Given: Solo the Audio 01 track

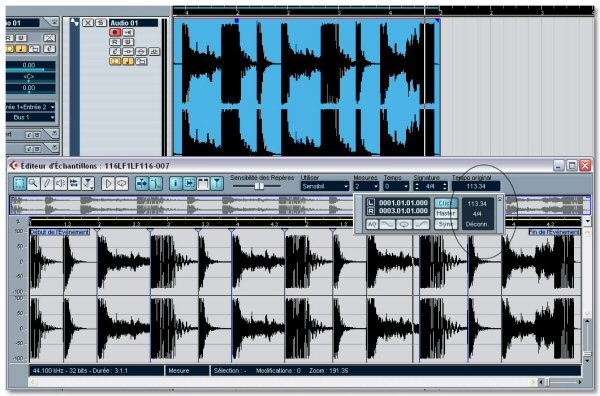Looking at the screenshot, I should [101, 23].
